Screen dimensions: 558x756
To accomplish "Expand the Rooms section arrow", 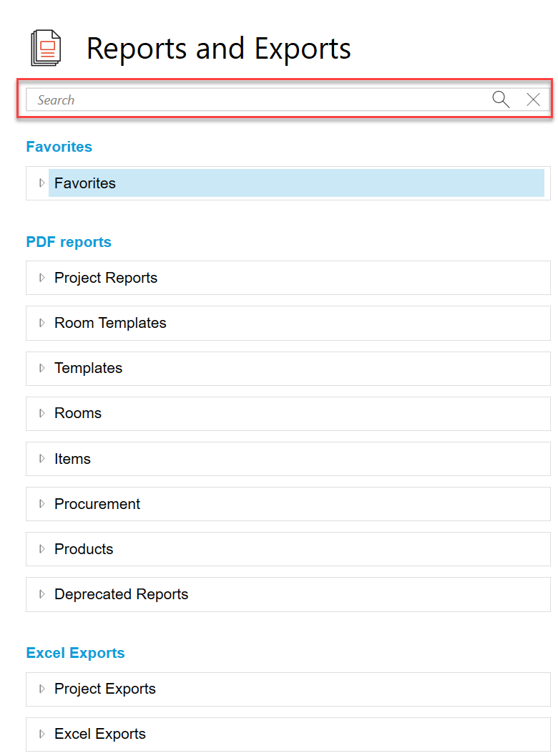I will coord(41,413).
